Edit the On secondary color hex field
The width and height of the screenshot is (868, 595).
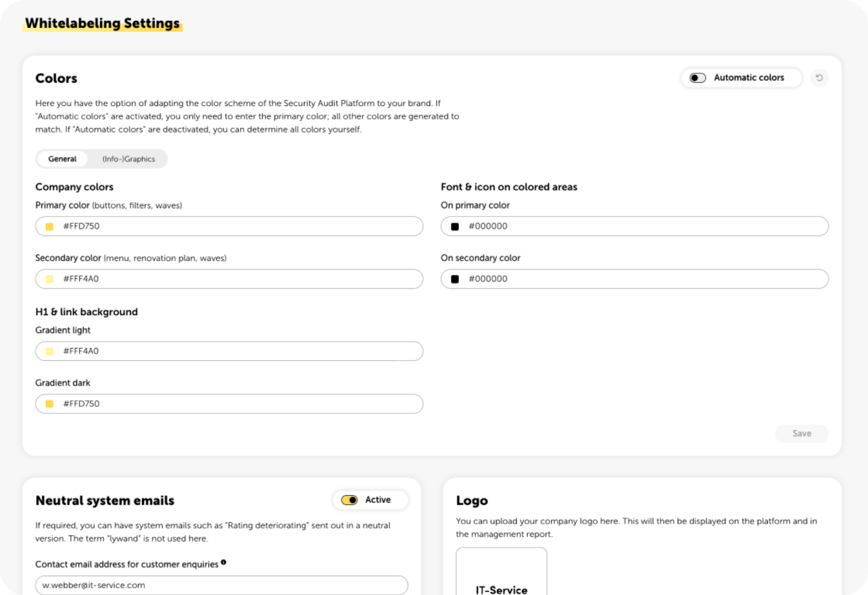coord(644,279)
